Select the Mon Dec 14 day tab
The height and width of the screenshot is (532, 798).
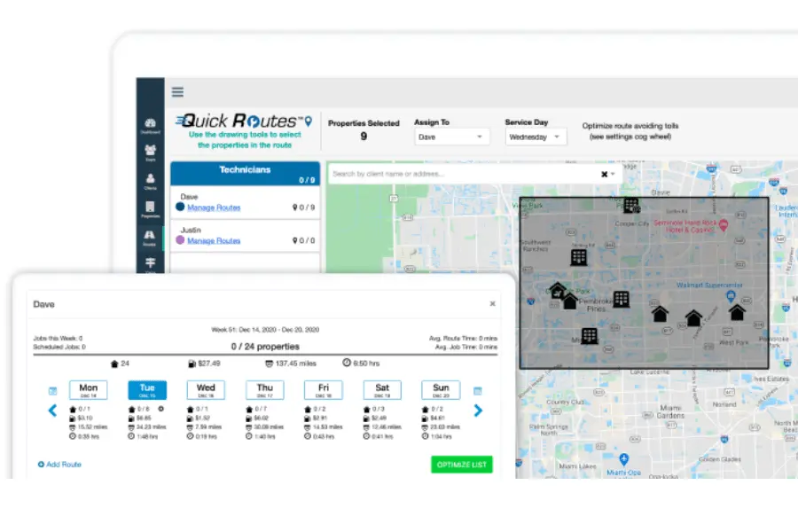tap(88, 390)
